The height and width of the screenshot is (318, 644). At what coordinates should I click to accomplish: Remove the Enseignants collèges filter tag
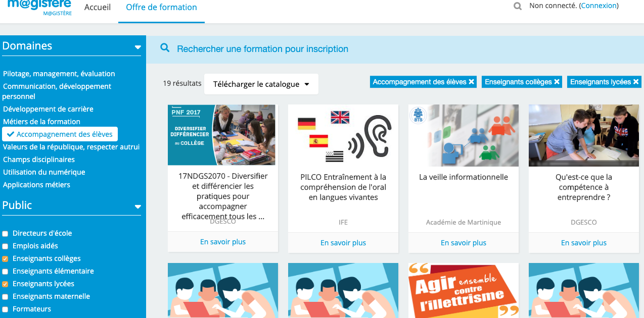point(557,82)
